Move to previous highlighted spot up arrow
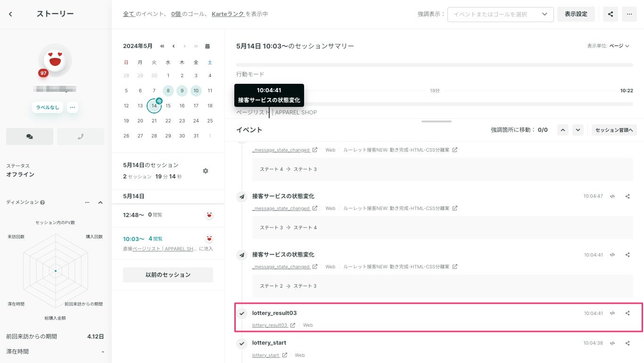This screenshot has height=363, width=644. click(x=562, y=130)
